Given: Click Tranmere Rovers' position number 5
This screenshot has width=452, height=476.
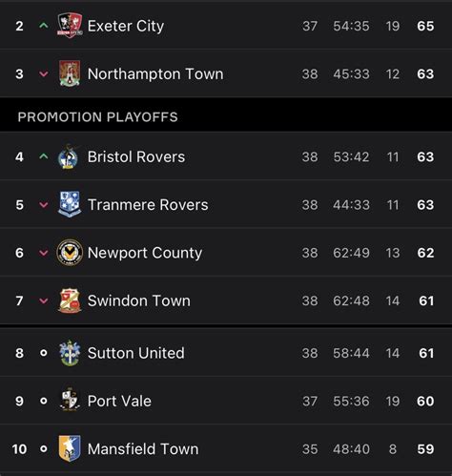Looking at the screenshot, I should (x=19, y=205).
